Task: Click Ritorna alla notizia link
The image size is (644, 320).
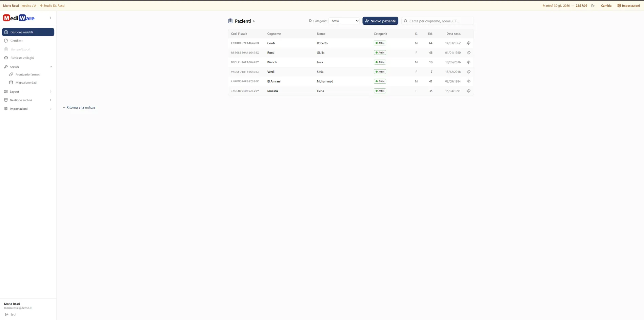Action: coord(79,107)
